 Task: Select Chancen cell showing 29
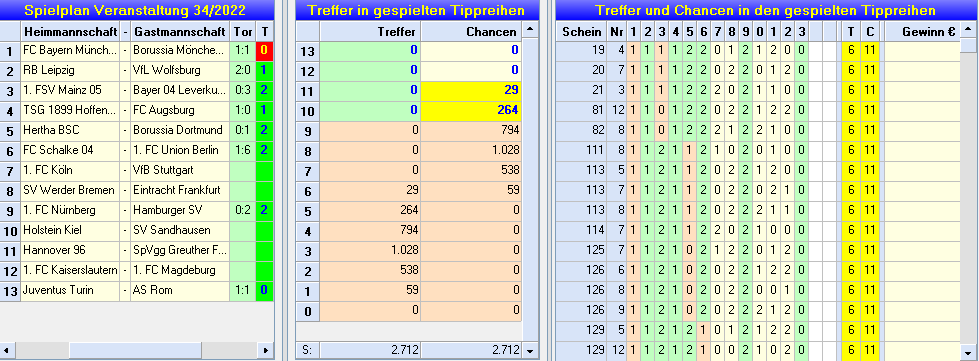coord(471,91)
